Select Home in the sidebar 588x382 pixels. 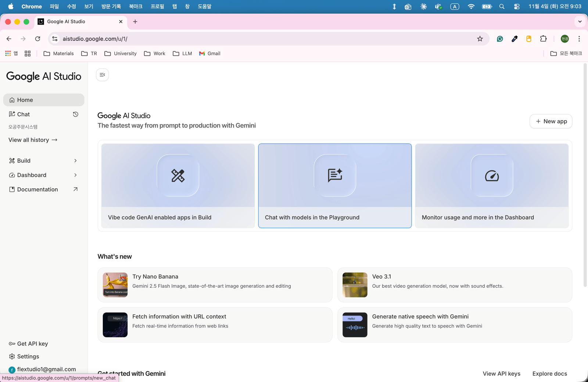point(25,100)
